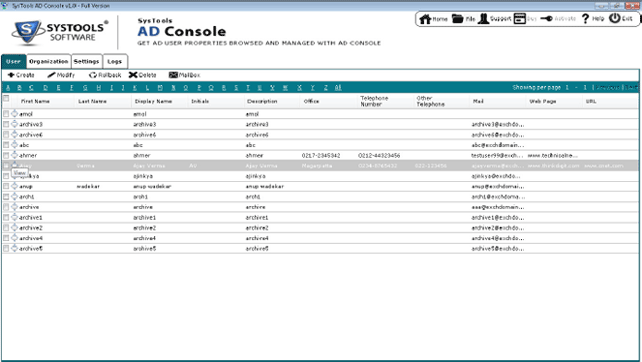The width and height of the screenshot is (642, 362).
Task: Switch to the User tab
Action: pyautogui.click(x=14, y=61)
